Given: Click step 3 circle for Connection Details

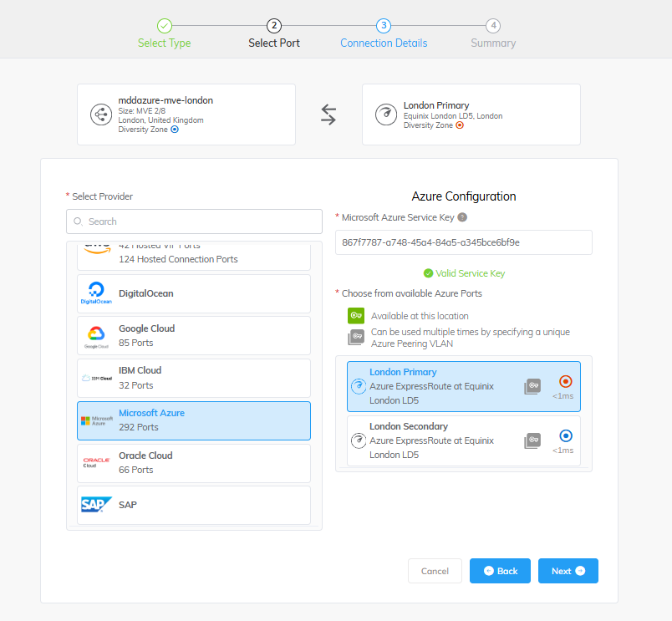Looking at the screenshot, I should coord(384,26).
